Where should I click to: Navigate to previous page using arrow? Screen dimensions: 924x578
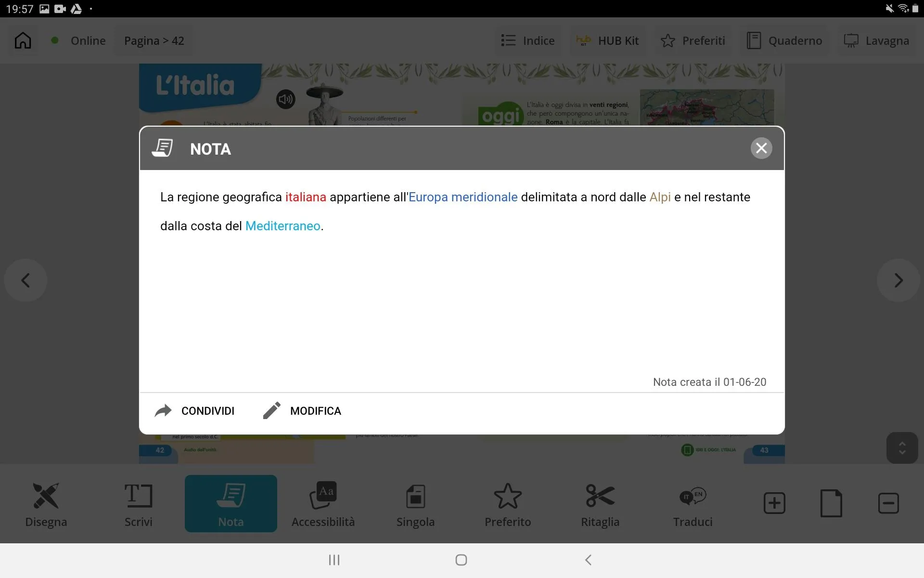[26, 280]
